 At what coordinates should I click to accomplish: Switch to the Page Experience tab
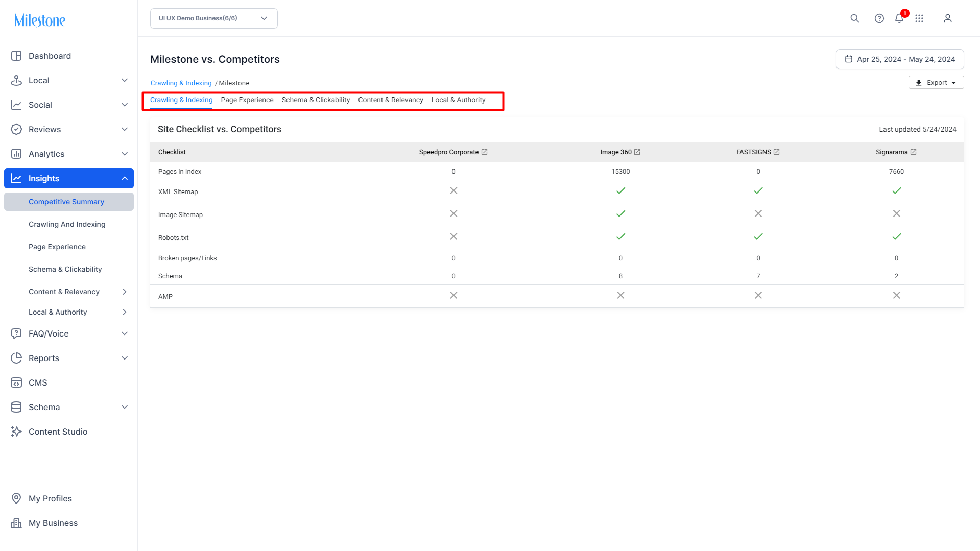click(x=247, y=100)
